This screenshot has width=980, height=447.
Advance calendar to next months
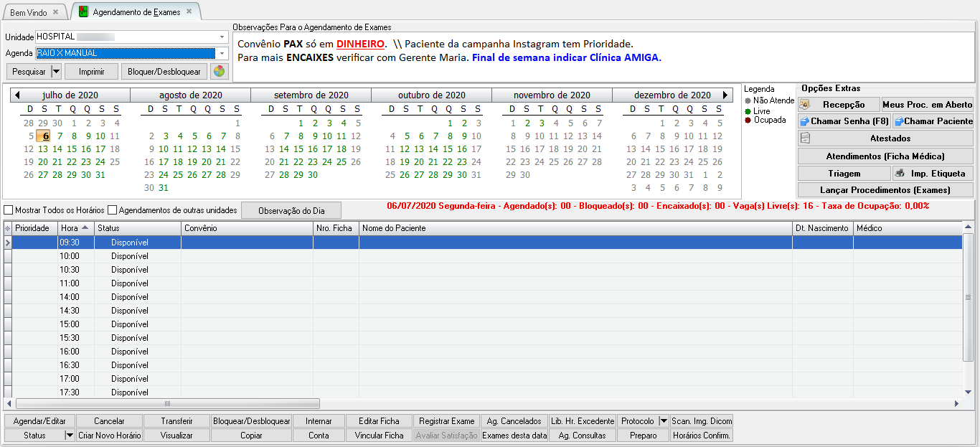click(x=725, y=95)
